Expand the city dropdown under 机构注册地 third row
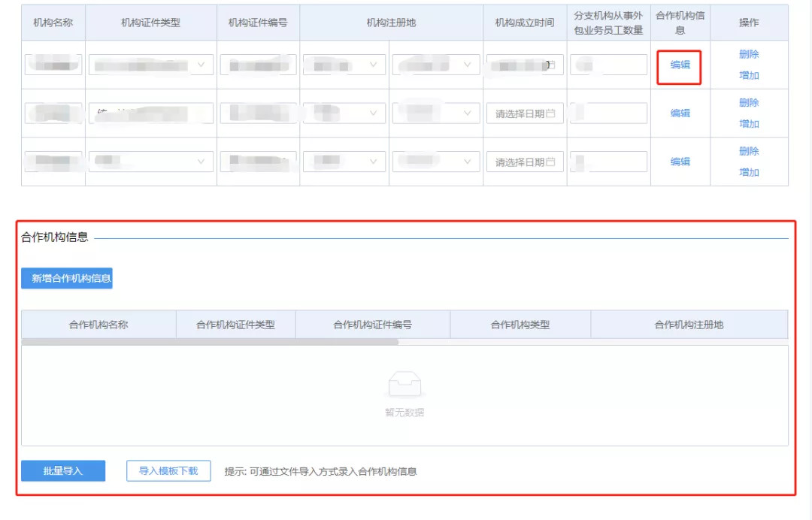 465,161
